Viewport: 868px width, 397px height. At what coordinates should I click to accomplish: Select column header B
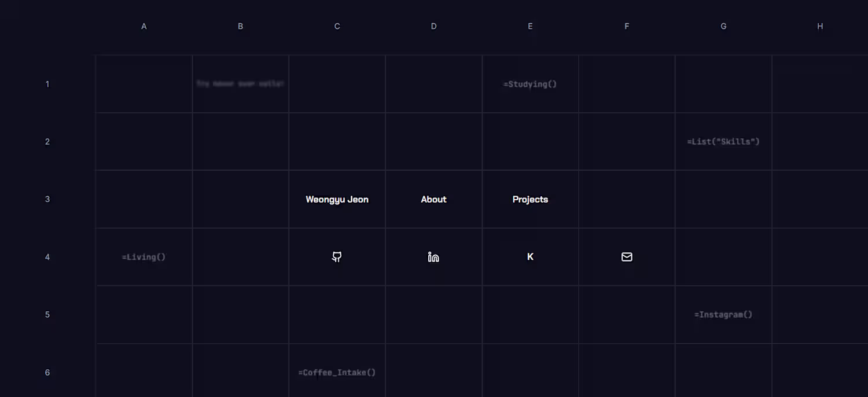[x=240, y=26]
